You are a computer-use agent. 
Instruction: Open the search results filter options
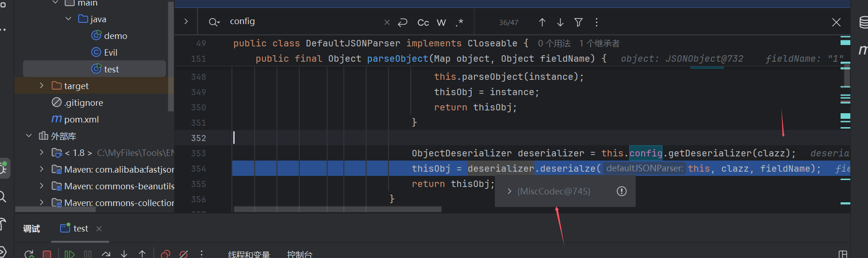pyautogui.click(x=578, y=22)
